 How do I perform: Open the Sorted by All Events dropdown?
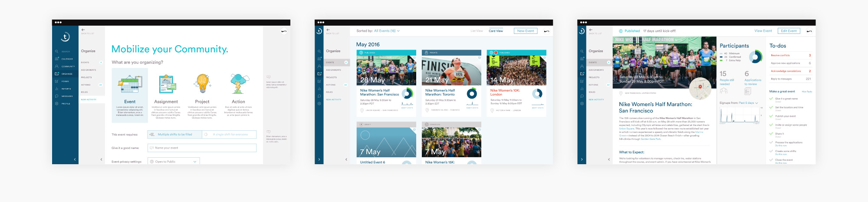pyautogui.click(x=387, y=31)
